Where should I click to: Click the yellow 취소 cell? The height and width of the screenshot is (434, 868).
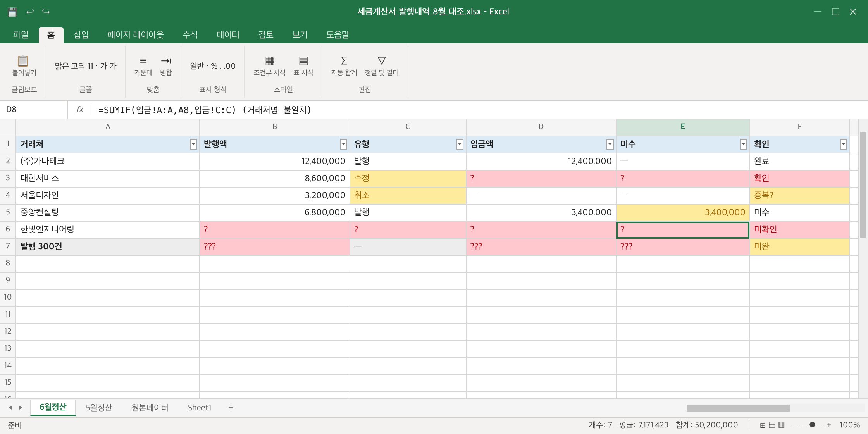(x=408, y=195)
